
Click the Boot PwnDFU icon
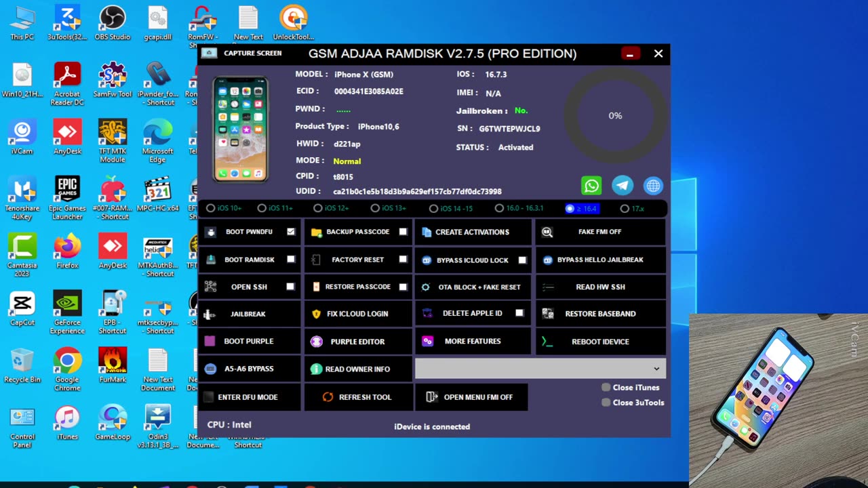(211, 232)
